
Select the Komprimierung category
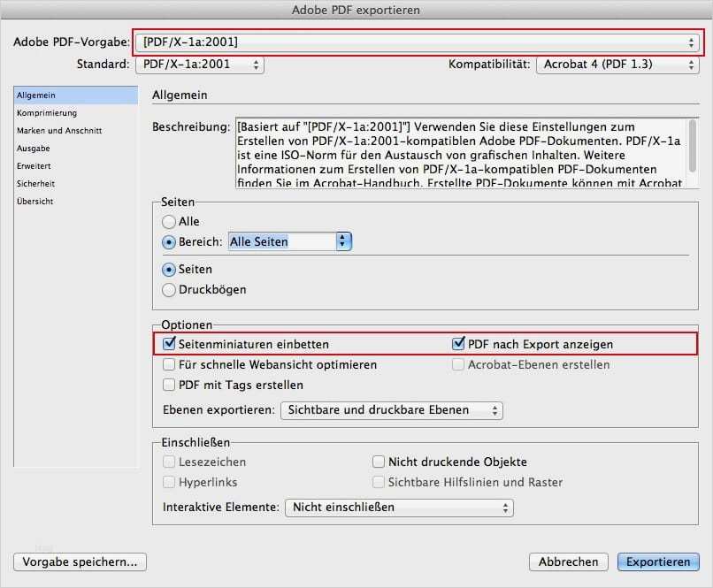[75, 112]
